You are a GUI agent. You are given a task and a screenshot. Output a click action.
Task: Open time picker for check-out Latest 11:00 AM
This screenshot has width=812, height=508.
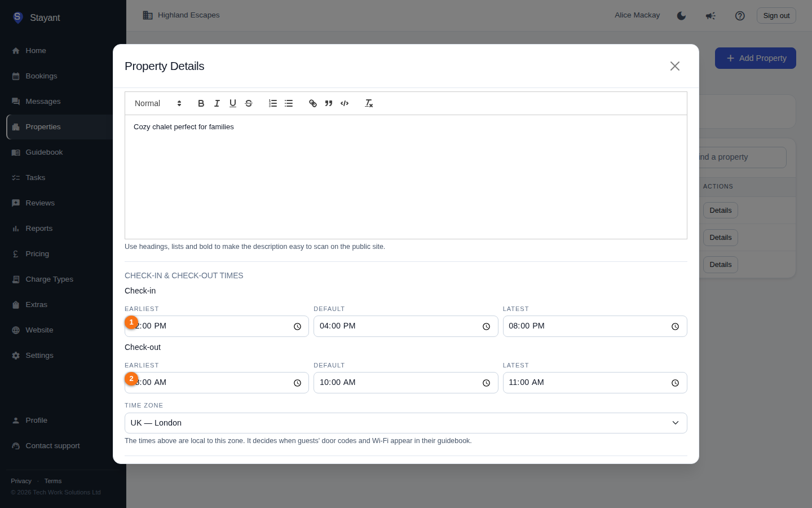[x=675, y=383]
